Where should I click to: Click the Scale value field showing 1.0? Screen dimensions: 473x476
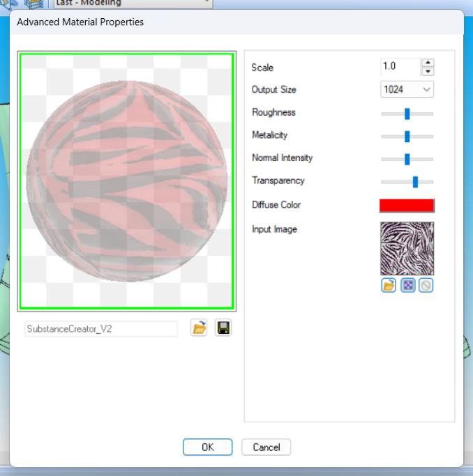400,67
